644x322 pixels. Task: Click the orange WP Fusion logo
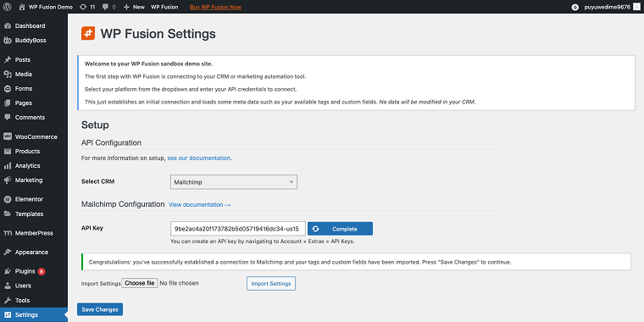click(x=88, y=33)
